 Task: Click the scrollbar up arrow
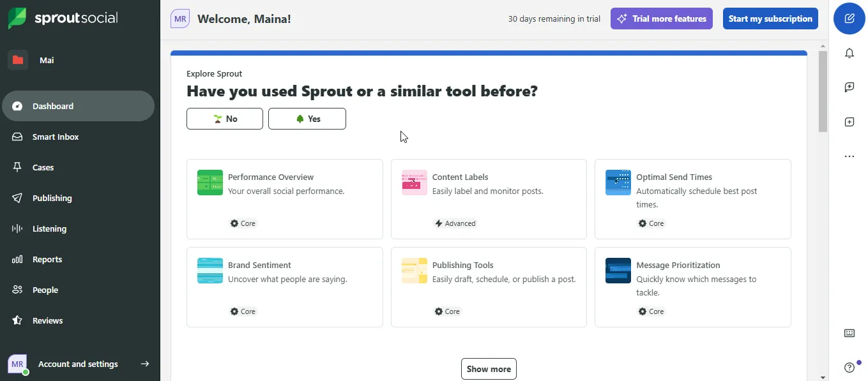pos(823,45)
